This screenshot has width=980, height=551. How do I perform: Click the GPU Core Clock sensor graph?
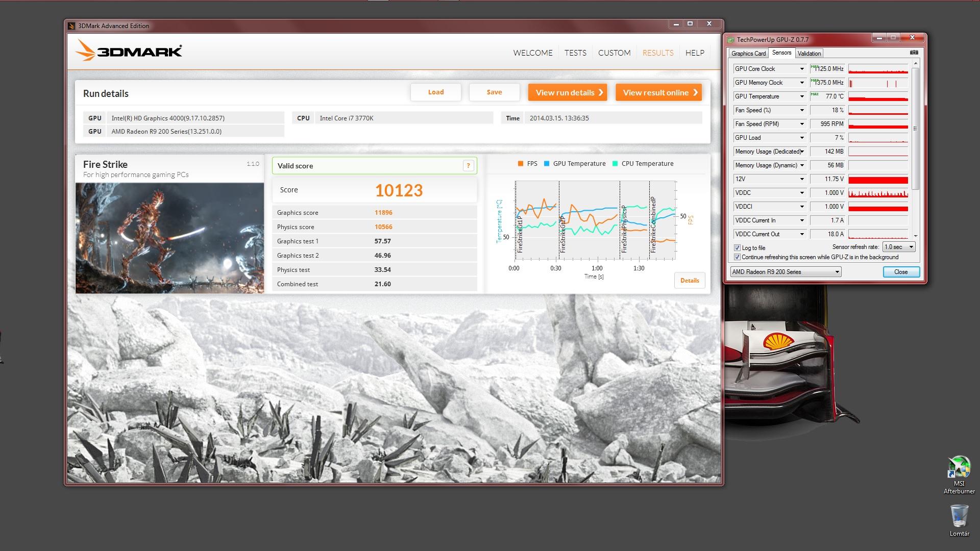click(x=878, y=69)
